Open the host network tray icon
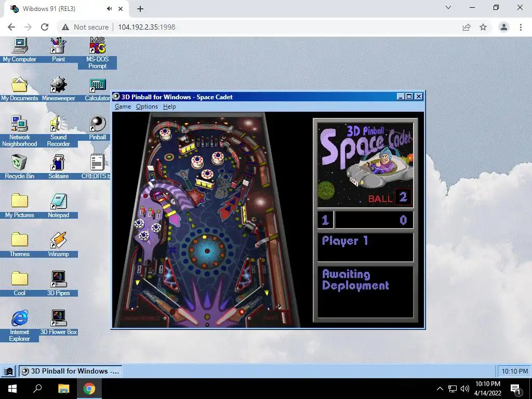The height and width of the screenshot is (399, 532). (x=453, y=389)
